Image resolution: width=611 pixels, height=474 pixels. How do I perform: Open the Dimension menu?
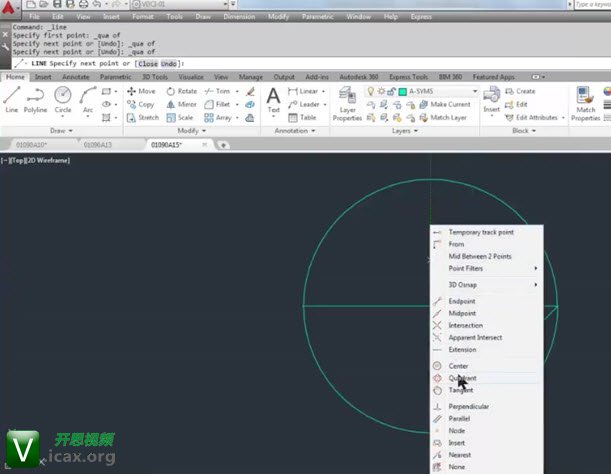click(x=239, y=17)
